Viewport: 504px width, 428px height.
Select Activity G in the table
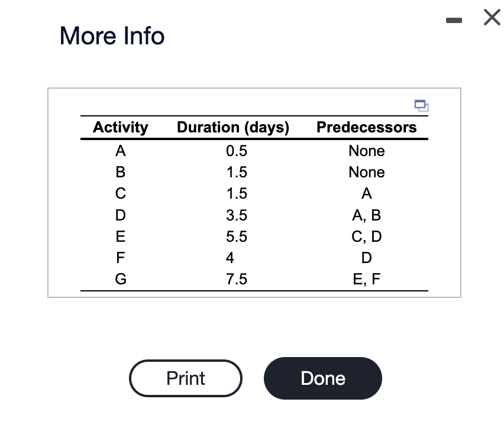click(120, 278)
